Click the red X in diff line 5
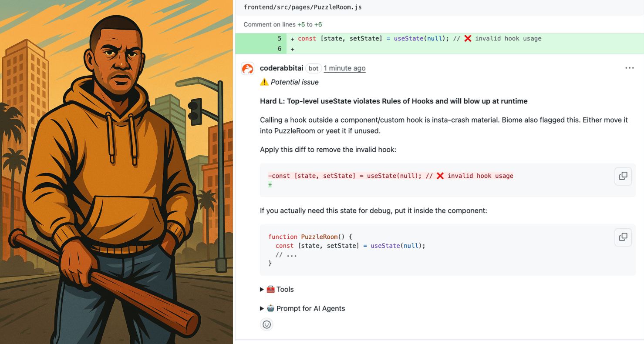The height and width of the screenshot is (344, 644). tap(468, 38)
